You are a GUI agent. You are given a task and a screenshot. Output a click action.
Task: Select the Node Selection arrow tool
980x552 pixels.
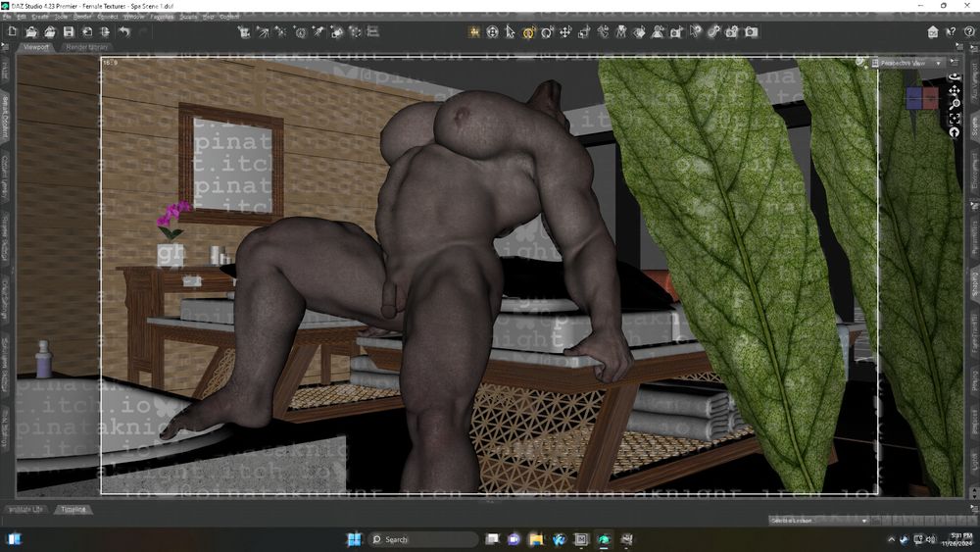coord(510,32)
